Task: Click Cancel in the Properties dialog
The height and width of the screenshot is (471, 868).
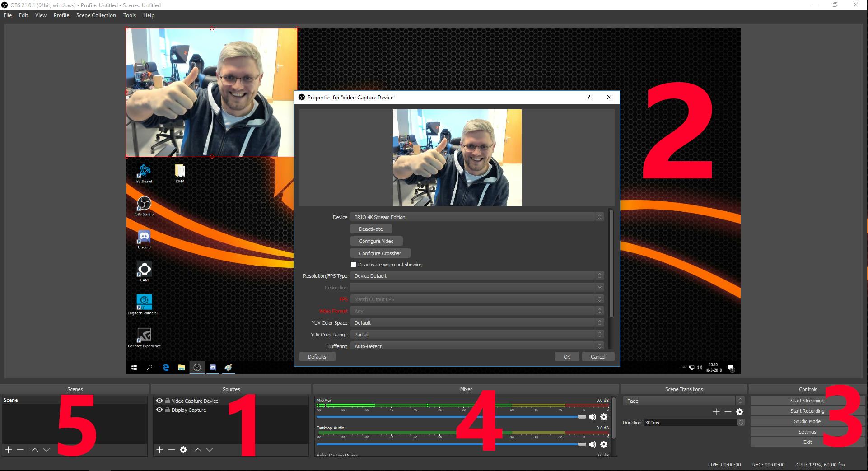Action: click(598, 357)
